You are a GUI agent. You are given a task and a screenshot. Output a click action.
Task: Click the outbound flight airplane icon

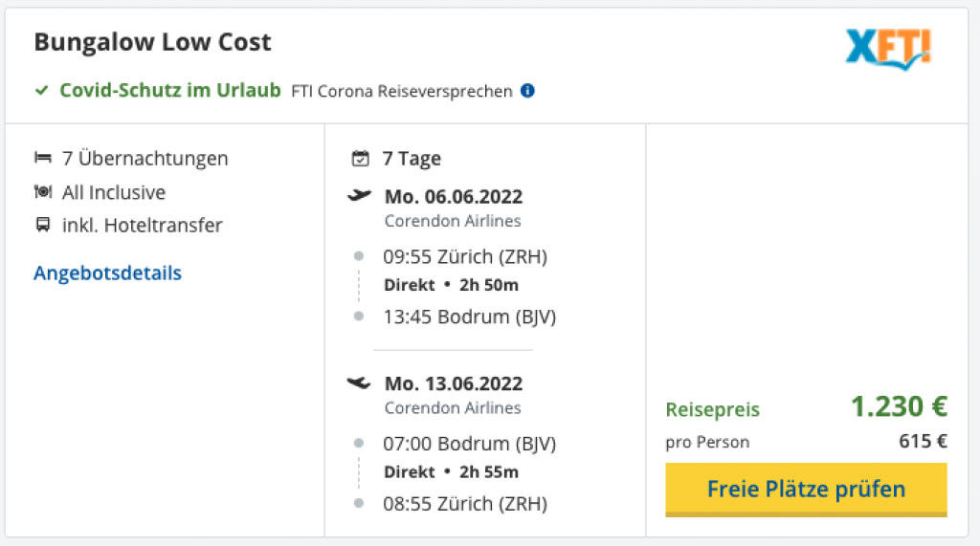360,196
